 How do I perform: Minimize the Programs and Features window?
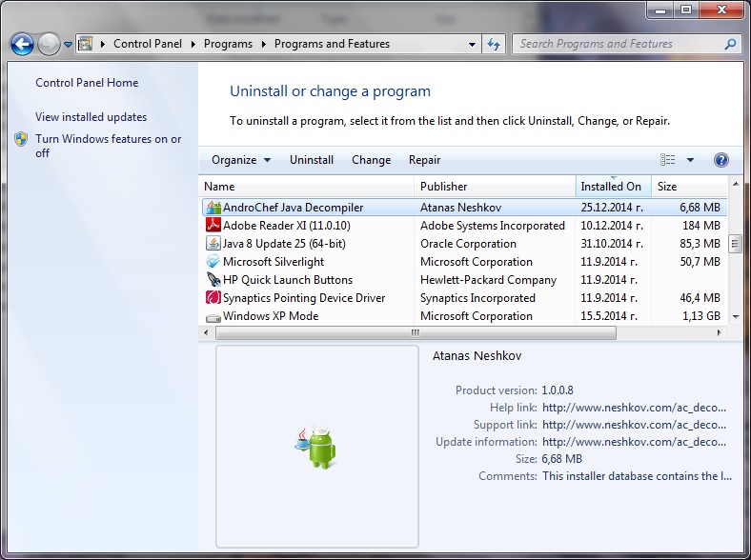660,10
